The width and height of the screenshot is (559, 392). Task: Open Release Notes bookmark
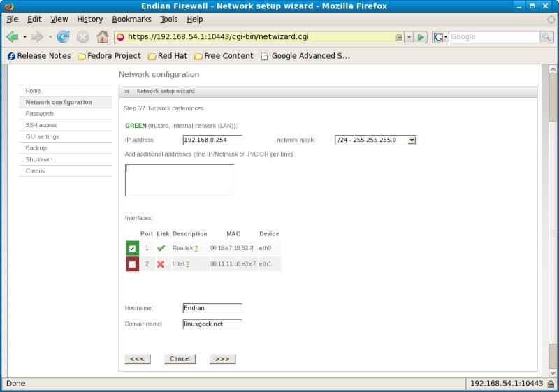pyautogui.click(x=39, y=56)
